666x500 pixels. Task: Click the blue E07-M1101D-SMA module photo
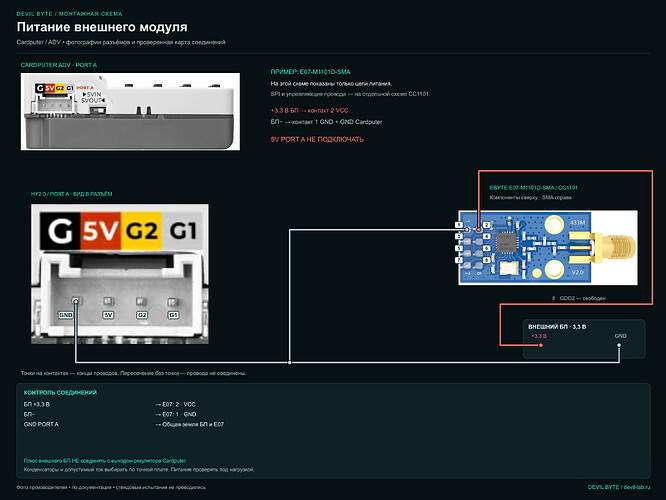[x=548, y=247]
